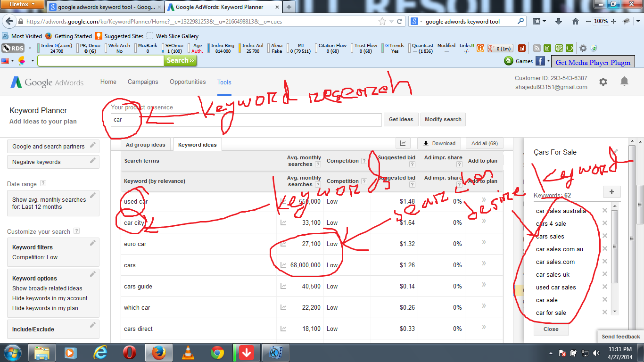
Task: Switch to the Ad group ideas tab
Action: 145,145
